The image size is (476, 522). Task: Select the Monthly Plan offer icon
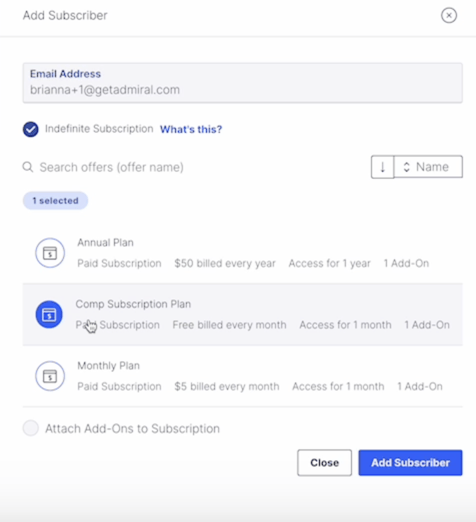(x=50, y=376)
